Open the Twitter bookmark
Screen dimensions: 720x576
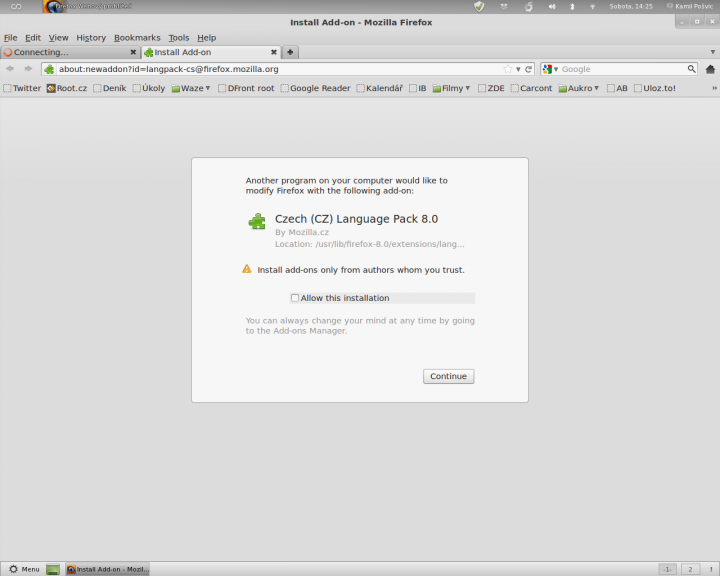pos(22,88)
